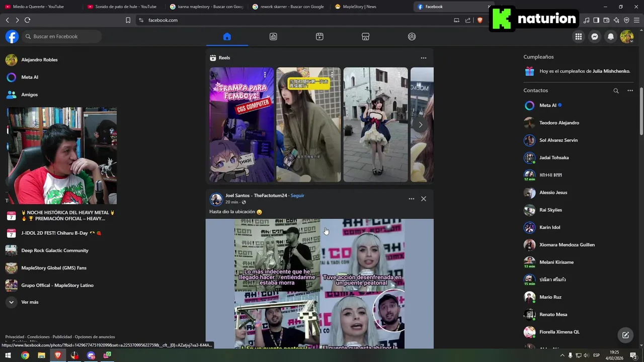Click the Buscar en Facebook search field
The width and height of the screenshot is (644, 362).
(x=61, y=36)
